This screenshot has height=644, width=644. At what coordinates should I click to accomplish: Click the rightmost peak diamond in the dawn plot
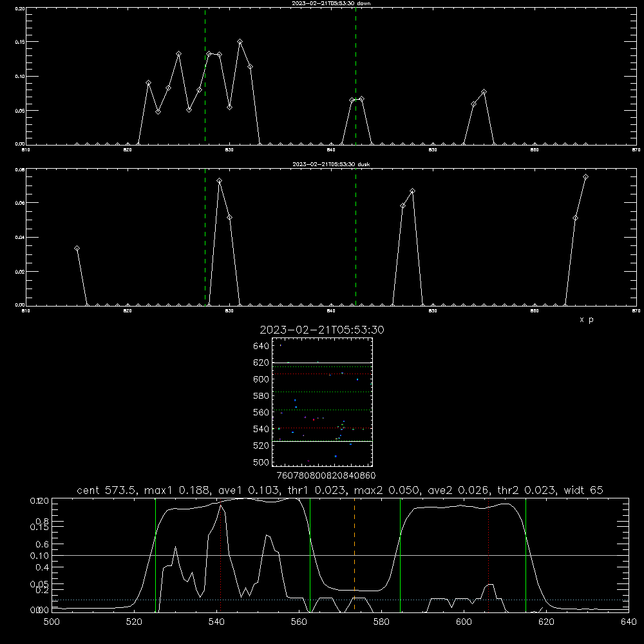pyautogui.click(x=484, y=92)
